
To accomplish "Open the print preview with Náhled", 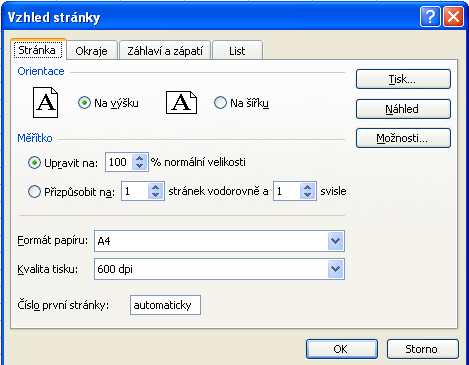I will [x=403, y=109].
